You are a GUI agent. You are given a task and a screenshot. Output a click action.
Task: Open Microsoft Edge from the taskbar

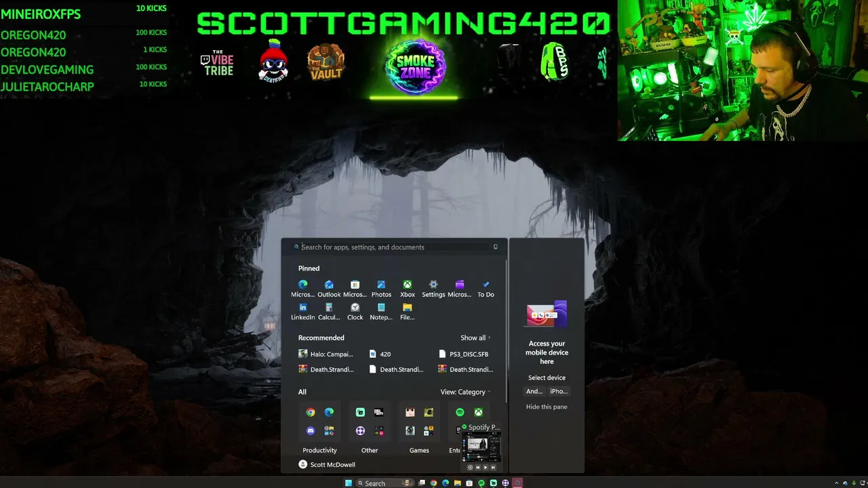pos(446,483)
